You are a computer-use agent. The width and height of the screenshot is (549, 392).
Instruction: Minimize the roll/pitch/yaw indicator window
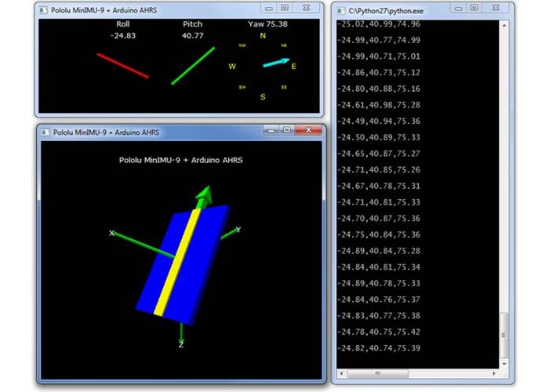click(267, 8)
